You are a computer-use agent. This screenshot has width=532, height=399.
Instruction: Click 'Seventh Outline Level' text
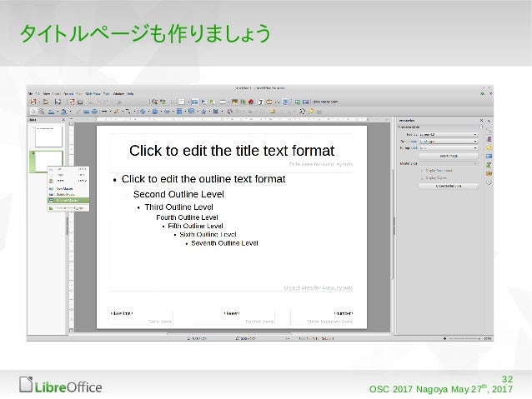click(x=224, y=243)
